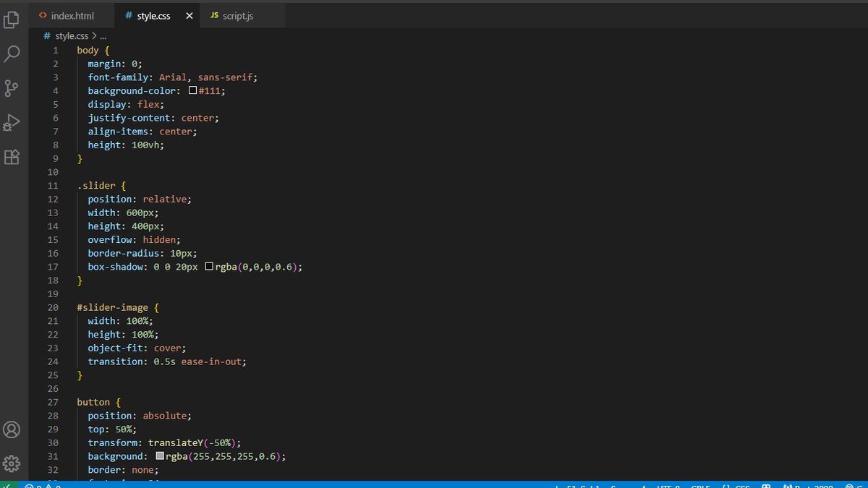868x488 pixels.
Task: Open the Accounts menu icon
Action: tap(12, 429)
